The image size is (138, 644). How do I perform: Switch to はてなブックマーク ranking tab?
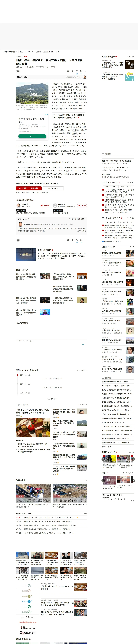pyautogui.click(x=126, y=222)
